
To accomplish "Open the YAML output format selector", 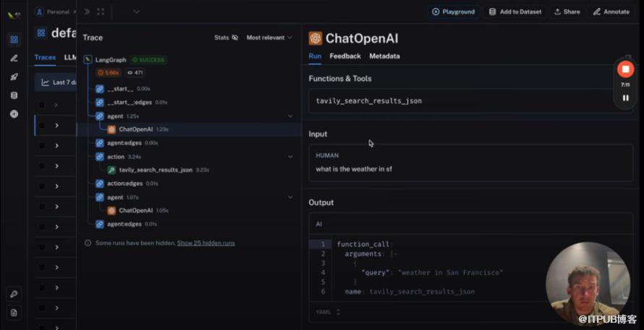I will 328,312.
